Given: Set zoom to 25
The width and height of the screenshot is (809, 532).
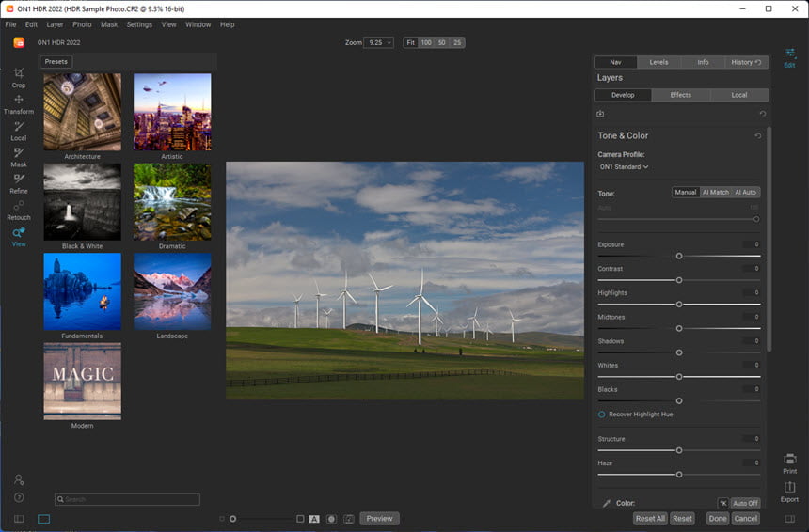Looking at the screenshot, I should click(x=457, y=43).
